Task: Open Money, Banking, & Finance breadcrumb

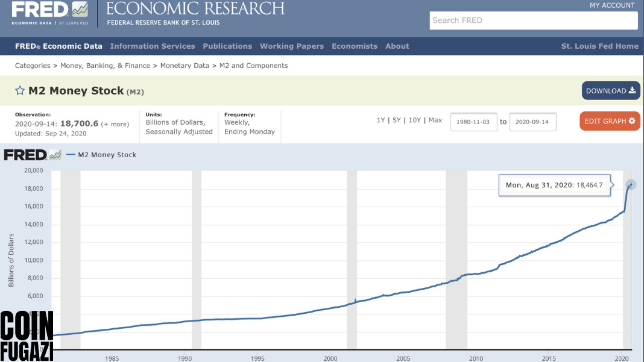Action: [x=105, y=66]
